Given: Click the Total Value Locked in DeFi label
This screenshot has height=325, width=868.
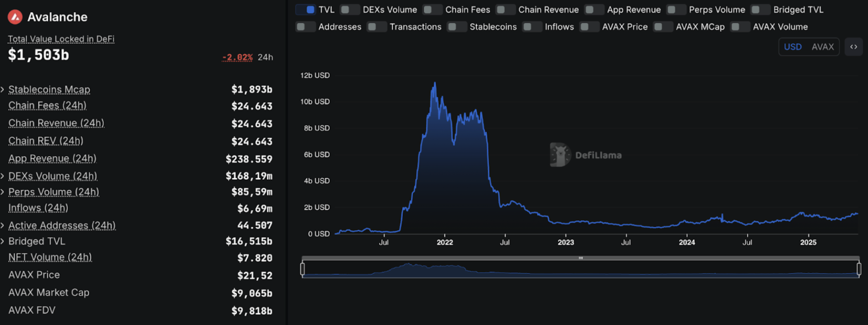Looking at the screenshot, I should click(x=61, y=39).
